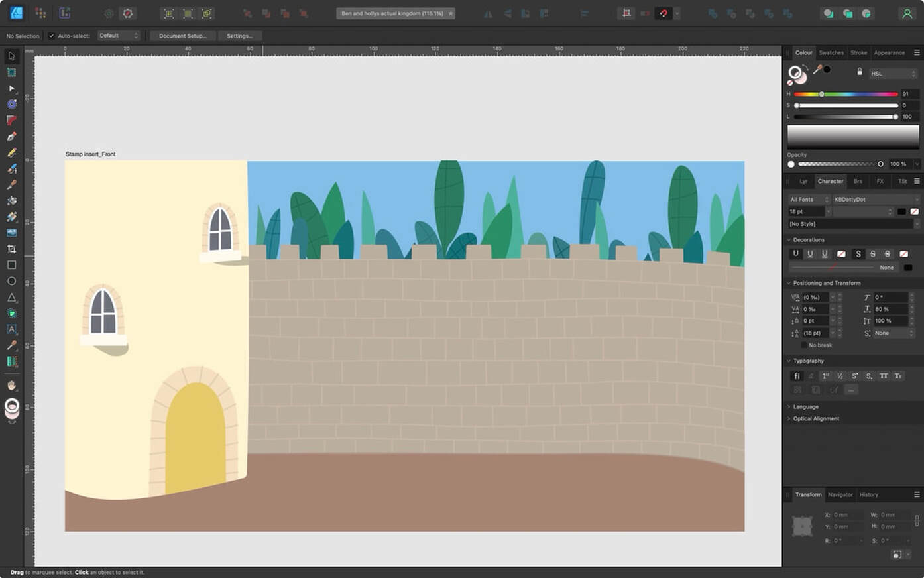Select the View (hand) tool

tap(11, 385)
